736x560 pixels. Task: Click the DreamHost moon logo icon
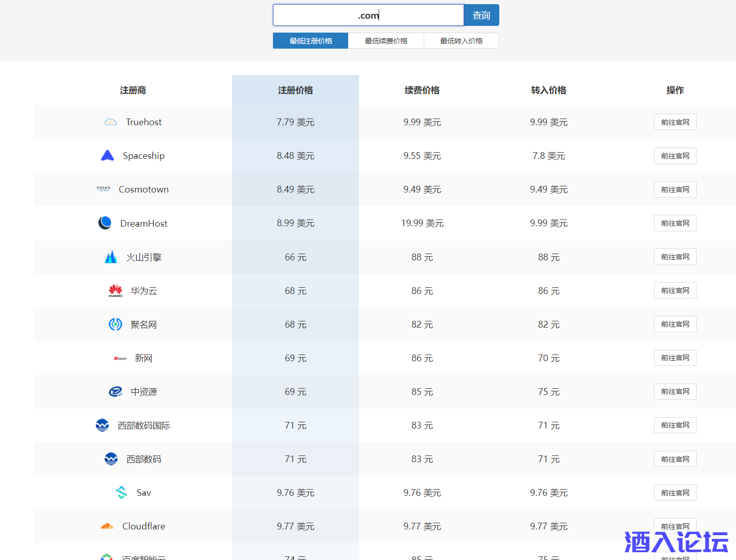[105, 223]
